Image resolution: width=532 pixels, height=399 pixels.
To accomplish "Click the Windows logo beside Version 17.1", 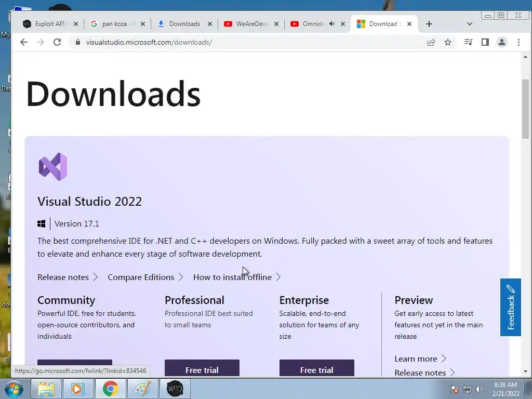I will pyautogui.click(x=42, y=223).
